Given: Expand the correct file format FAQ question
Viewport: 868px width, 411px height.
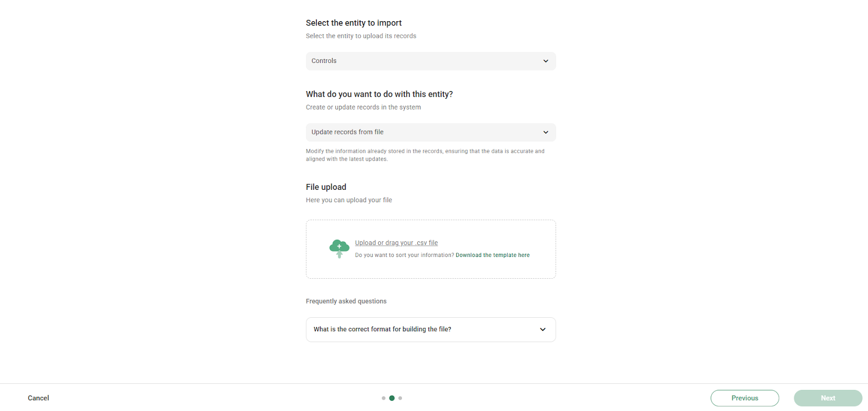Looking at the screenshot, I should [431, 330].
